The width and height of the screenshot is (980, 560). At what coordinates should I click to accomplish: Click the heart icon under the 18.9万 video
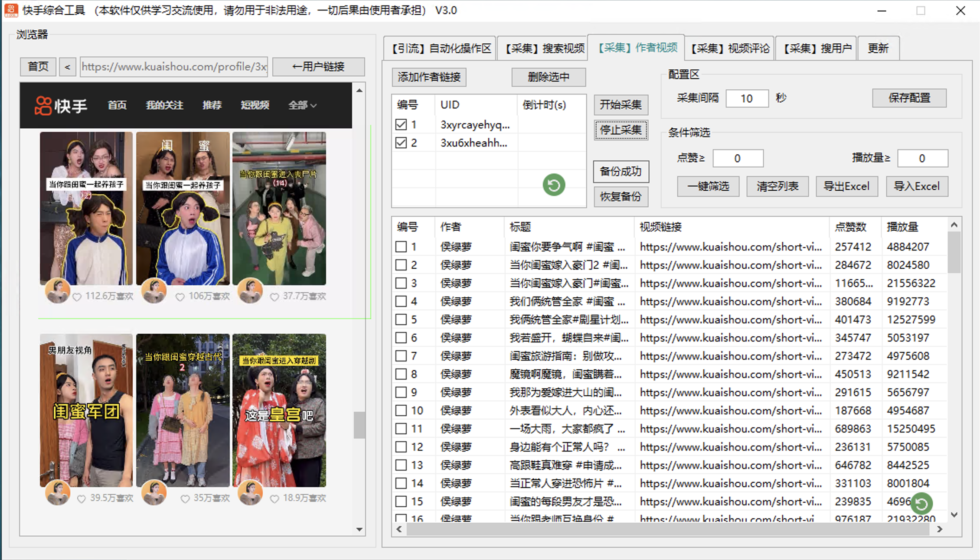274,498
